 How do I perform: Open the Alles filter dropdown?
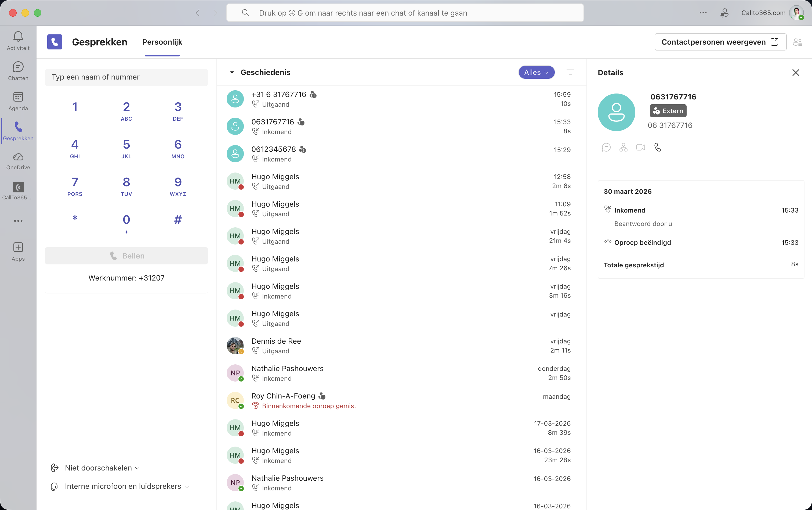coord(536,72)
